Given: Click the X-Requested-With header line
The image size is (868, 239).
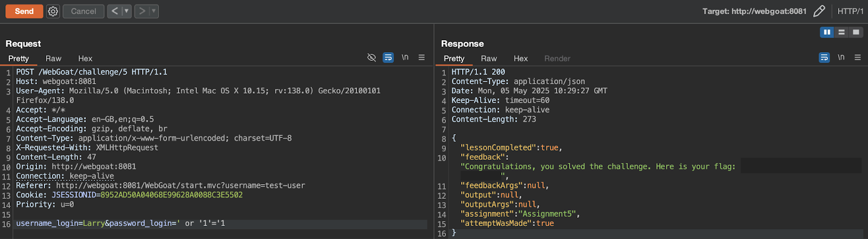Looking at the screenshot, I should [x=87, y=148].
